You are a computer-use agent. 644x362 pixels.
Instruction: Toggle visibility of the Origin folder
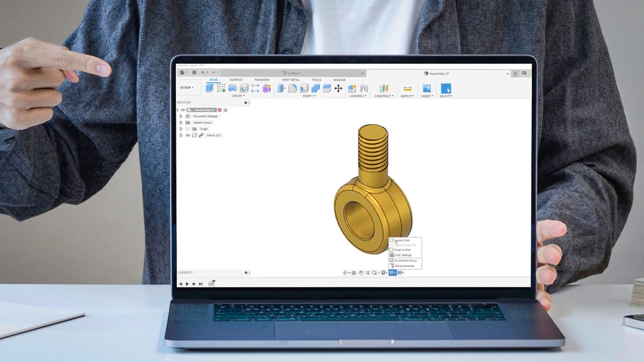(x=188, y=129)
